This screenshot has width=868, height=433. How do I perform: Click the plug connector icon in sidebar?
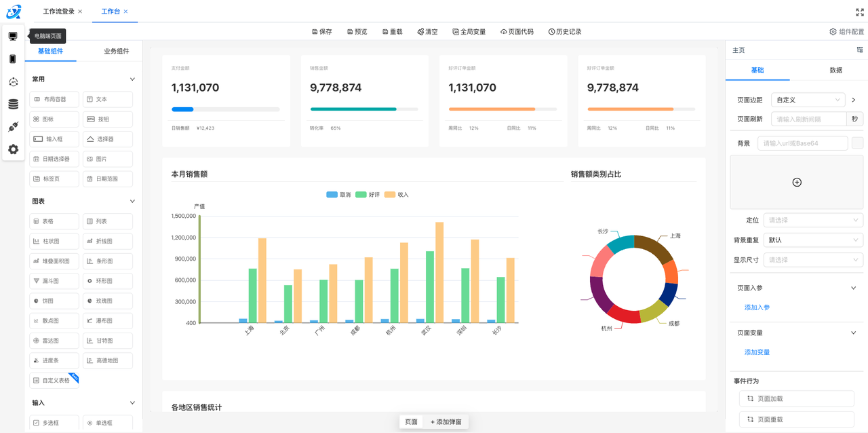pyautogui.click(x=13, y=127)
